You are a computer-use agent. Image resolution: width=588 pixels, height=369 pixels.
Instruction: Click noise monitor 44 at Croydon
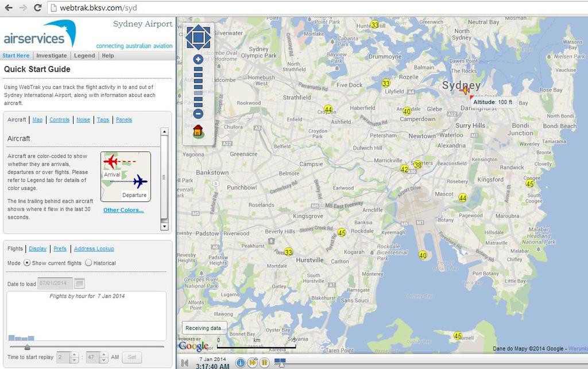pyautogui.click(x=328, y=110)
